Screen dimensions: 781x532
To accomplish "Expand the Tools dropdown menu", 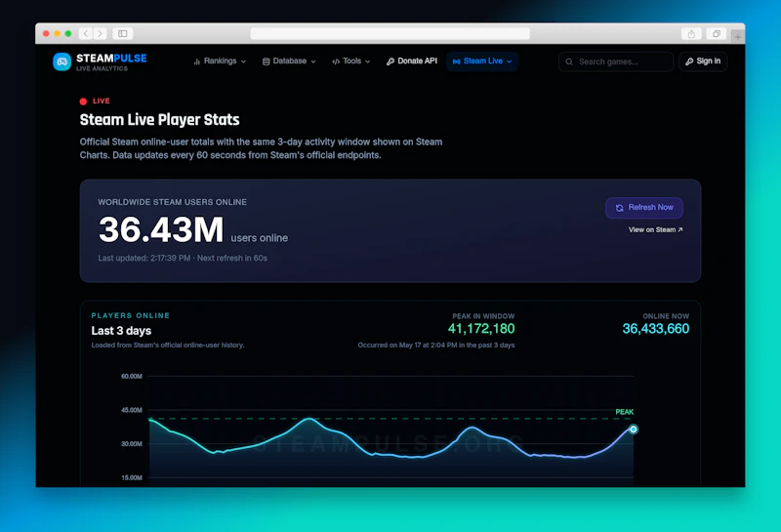I will tap(351, 61).
